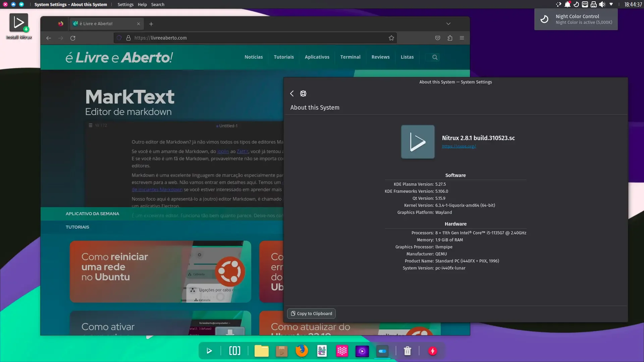Click the lifebuoy help icon in System Settings
Screen dimensions: 644x362
tap(303, 94)
